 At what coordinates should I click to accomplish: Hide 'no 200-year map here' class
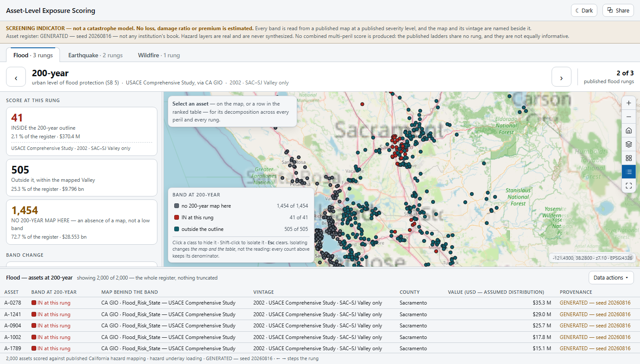click(241, 206)
